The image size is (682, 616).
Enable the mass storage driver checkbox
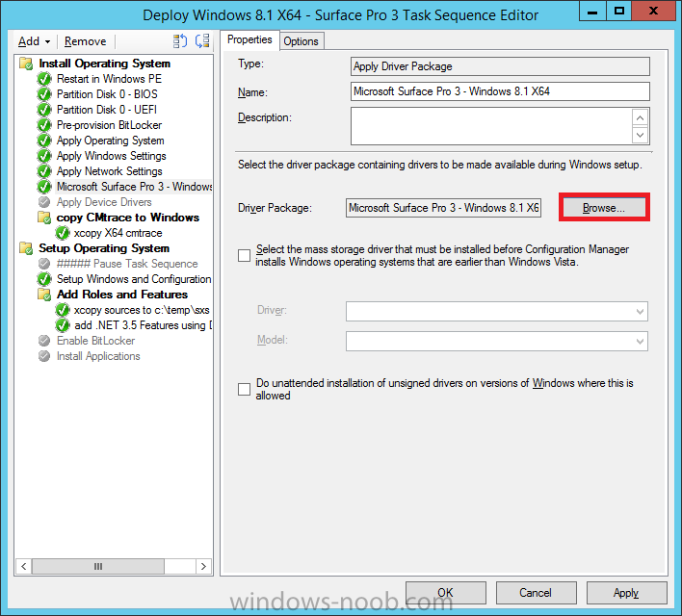click(244, 256)
